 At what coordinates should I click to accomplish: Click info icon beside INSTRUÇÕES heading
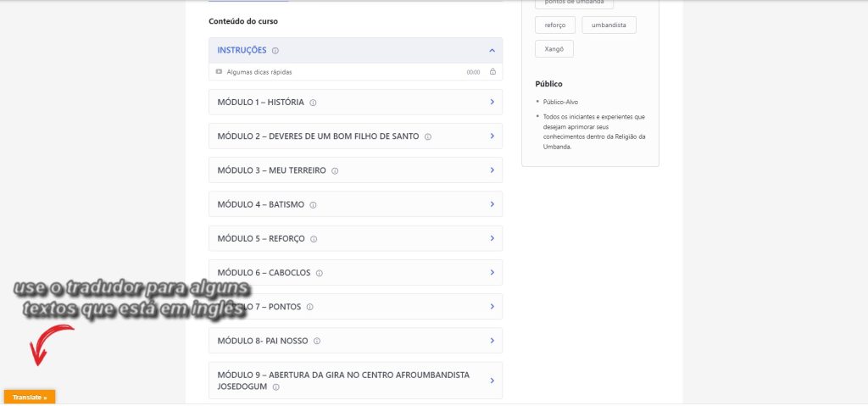click(275, 51)
